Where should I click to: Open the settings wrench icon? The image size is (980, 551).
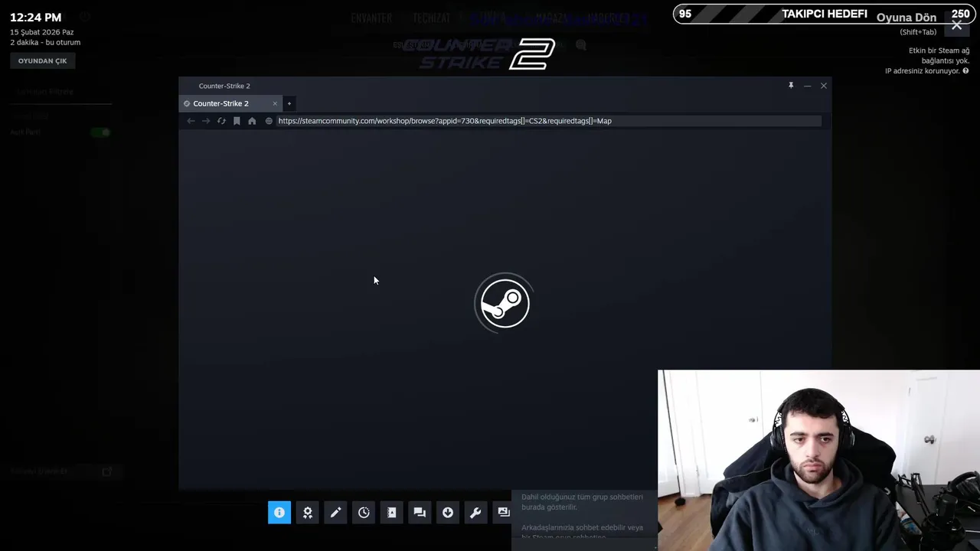tap(475, 513)
